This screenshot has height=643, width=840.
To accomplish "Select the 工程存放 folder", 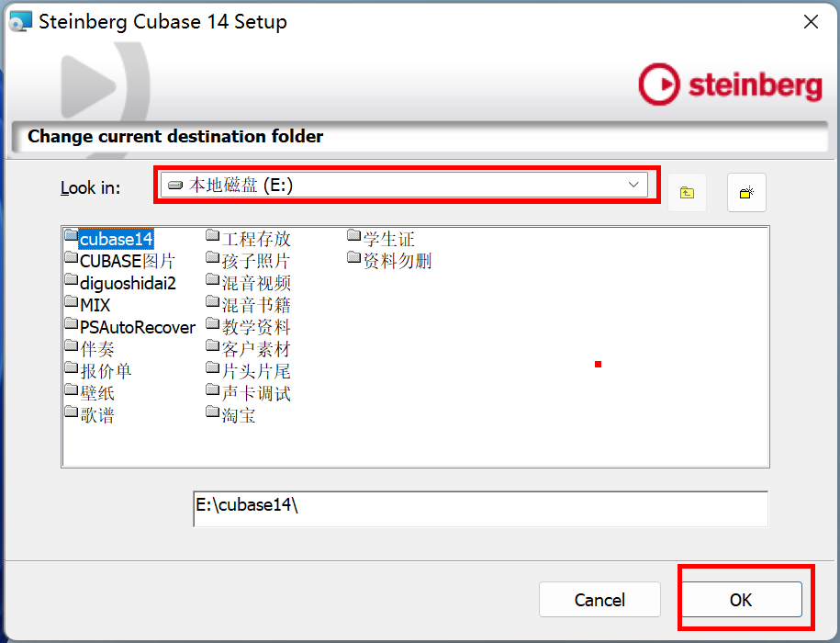I will (249, 239).
